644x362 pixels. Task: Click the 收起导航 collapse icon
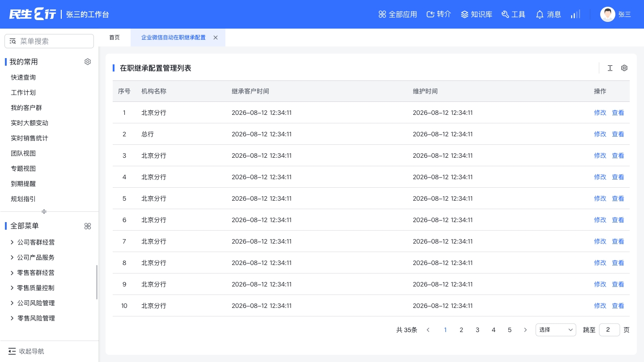click(x=12, y=351)
